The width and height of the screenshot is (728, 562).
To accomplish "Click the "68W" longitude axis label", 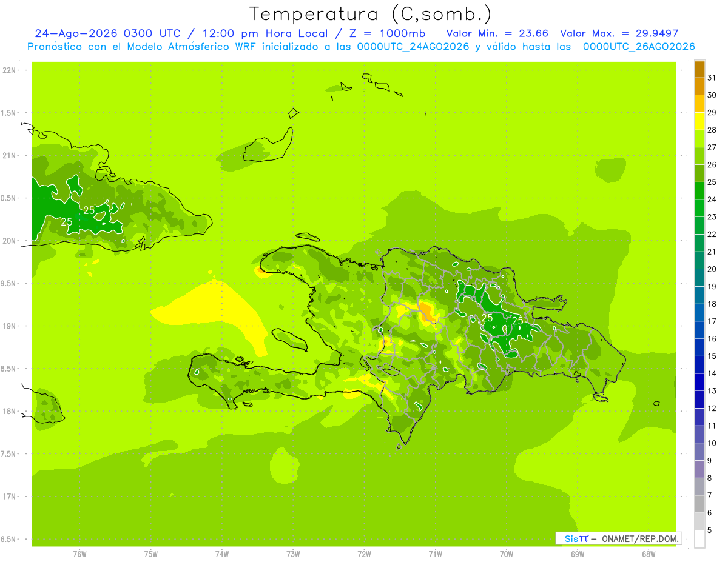I will coord(649,554).
